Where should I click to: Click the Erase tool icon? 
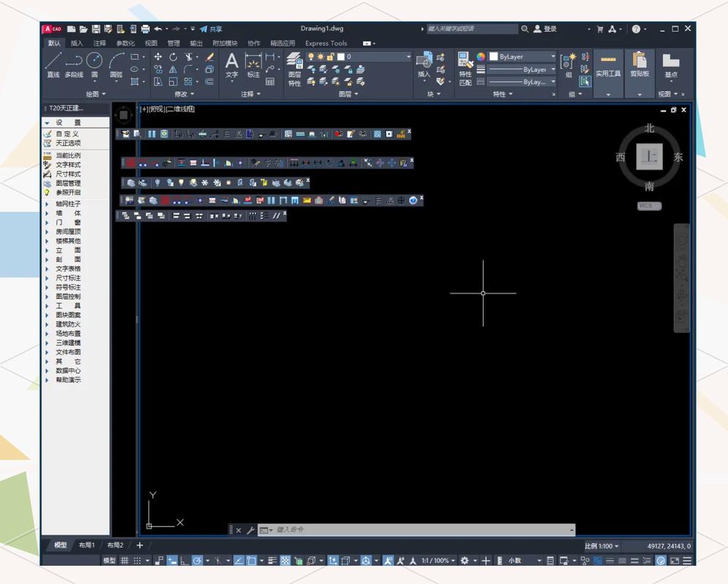[x=209, y=57]
